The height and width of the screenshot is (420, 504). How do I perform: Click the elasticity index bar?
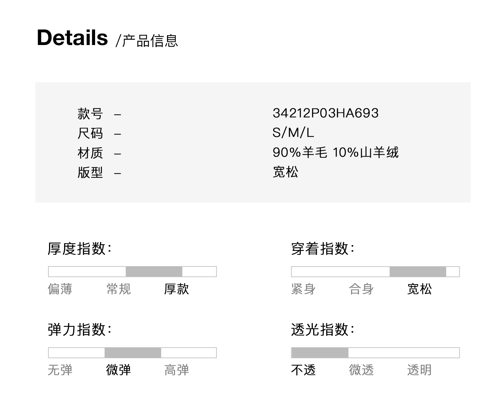click(x=133, y=352)
